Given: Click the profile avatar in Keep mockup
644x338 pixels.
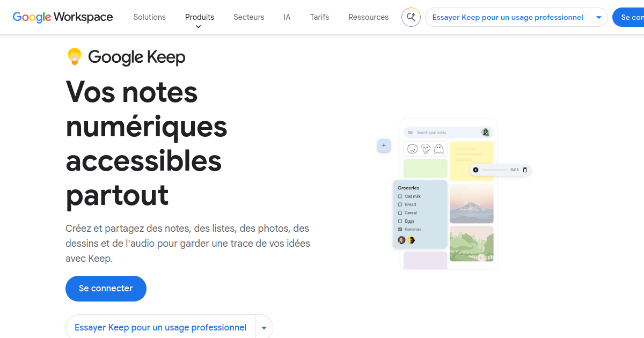Looking at the screenshot, I should (485, 133).
